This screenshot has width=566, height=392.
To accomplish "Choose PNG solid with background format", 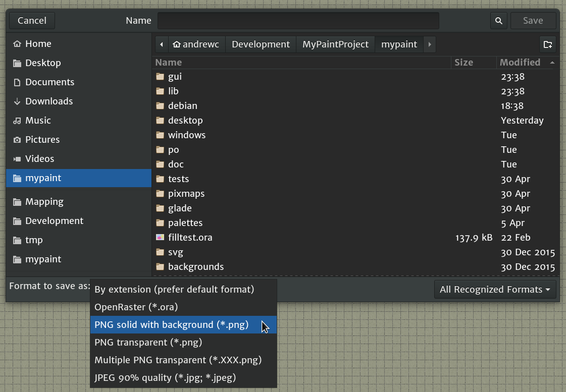I will [x=183, y=324].
